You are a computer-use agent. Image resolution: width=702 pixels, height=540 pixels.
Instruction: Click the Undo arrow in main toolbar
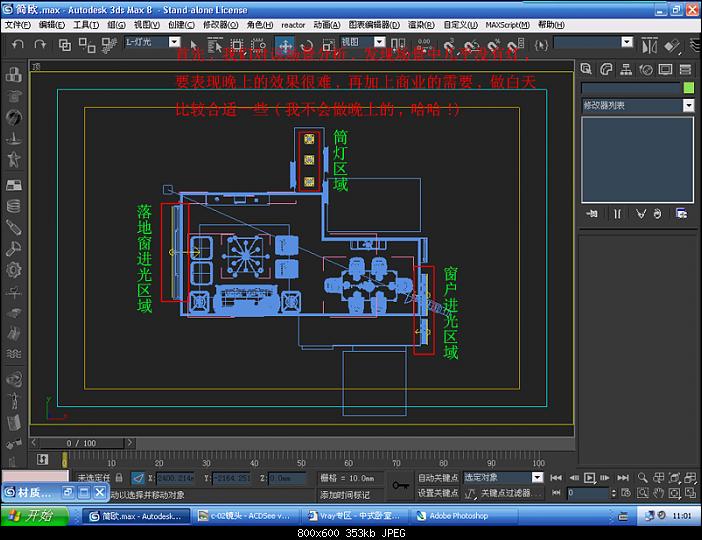17,45
